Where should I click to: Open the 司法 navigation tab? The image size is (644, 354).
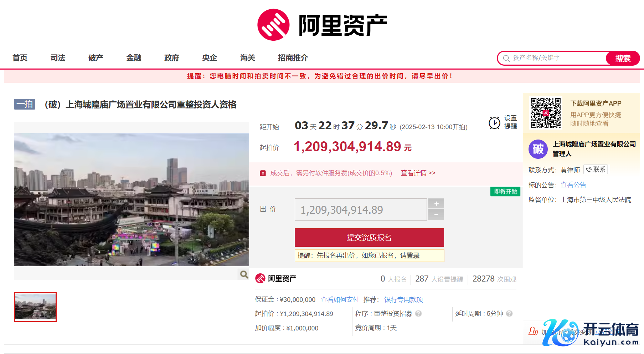[x=58, y=58]
